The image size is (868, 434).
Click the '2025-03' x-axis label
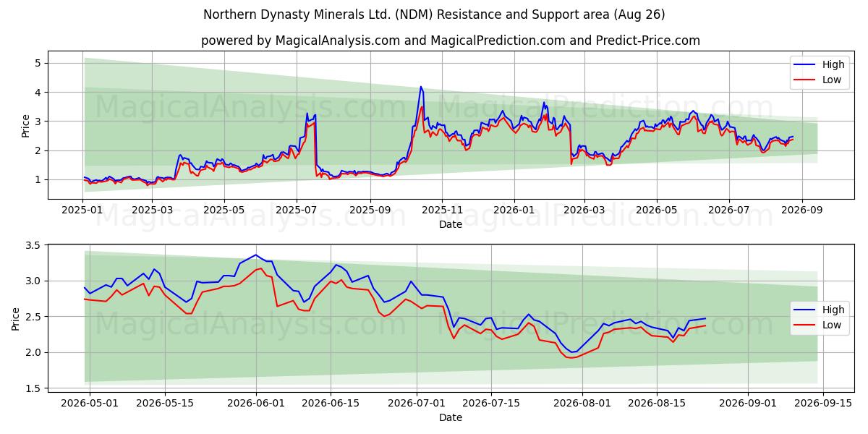coord(152,210)
